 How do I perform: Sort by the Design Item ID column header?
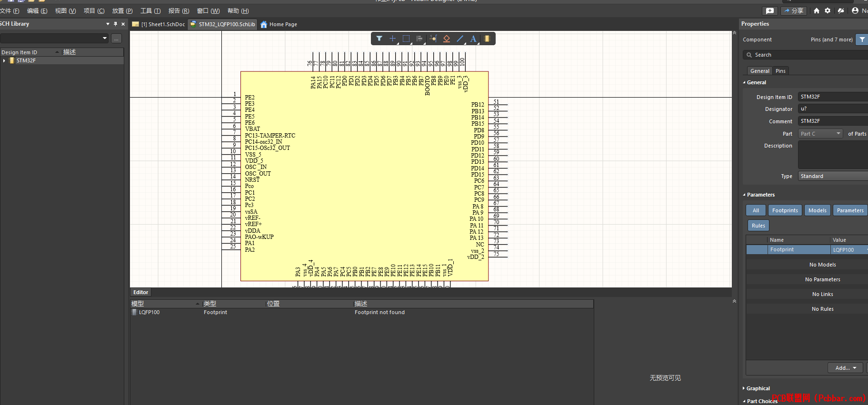point(30,52)
